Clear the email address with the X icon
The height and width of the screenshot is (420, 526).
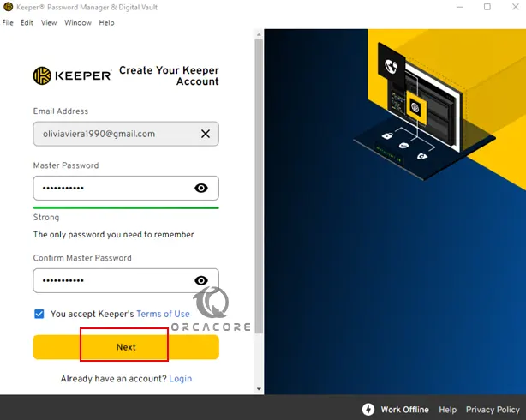(x=206, y=134)
